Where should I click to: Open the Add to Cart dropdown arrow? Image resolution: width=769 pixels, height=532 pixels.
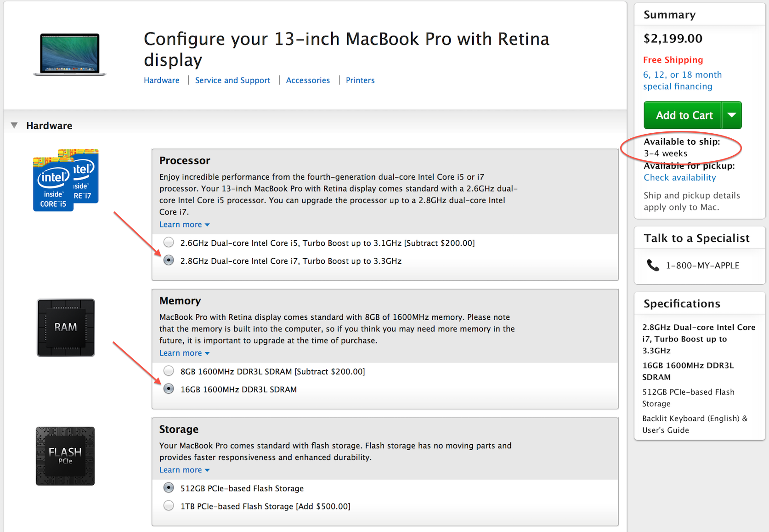732,115
